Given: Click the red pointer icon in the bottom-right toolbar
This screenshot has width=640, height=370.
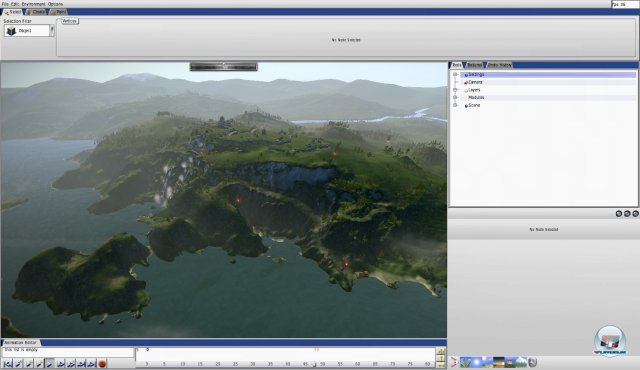Looking at the screenshot, I should pos(454,362).
